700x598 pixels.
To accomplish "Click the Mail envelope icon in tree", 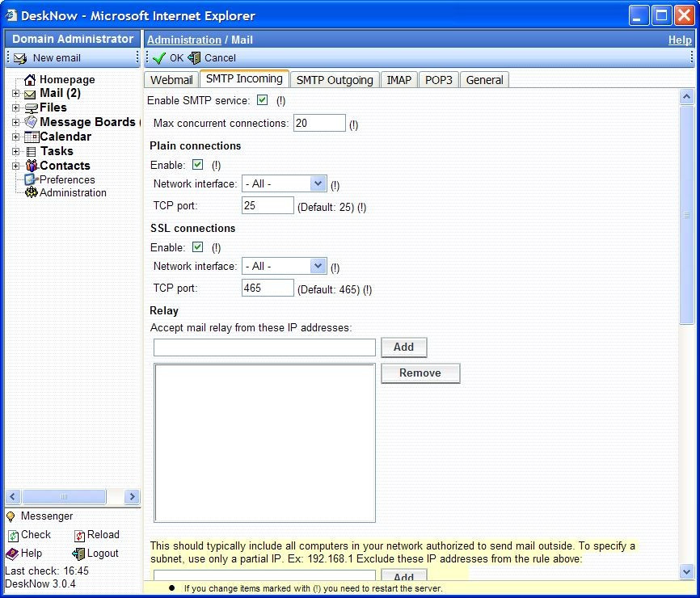I will point(30,95).
